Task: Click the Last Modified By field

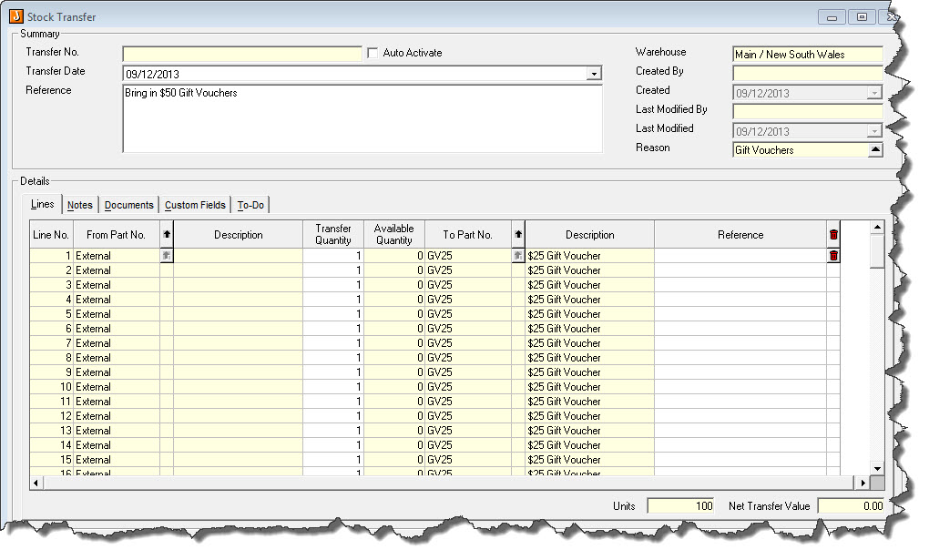Action: (x=808, y=112)
